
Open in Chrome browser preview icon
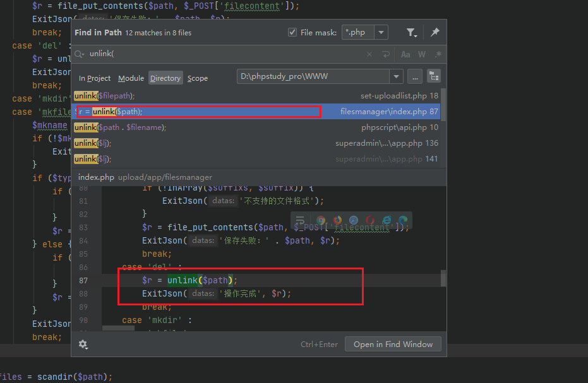pyautogui.click(x=321, y=220)
